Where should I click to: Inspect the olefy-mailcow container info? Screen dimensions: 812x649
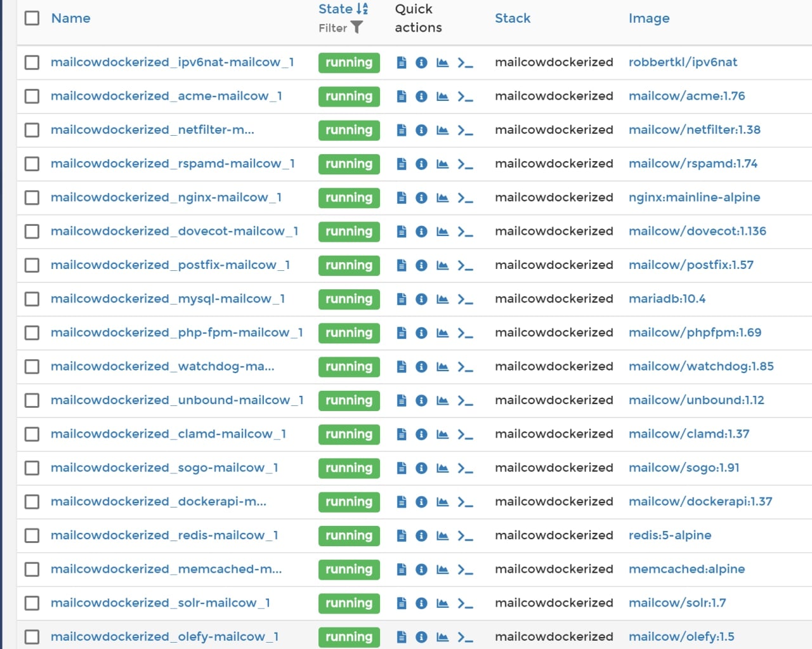421,637
